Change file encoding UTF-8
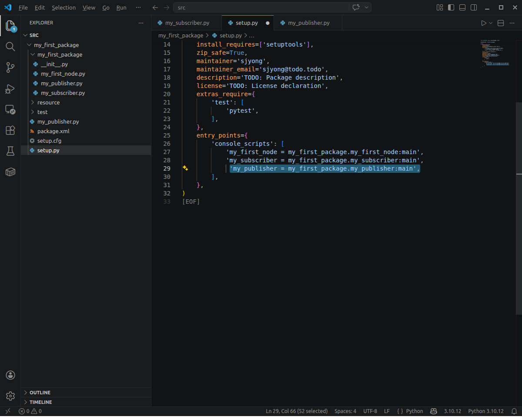The image size is (522, 420). pyautogui.click(x=370, y=411)
